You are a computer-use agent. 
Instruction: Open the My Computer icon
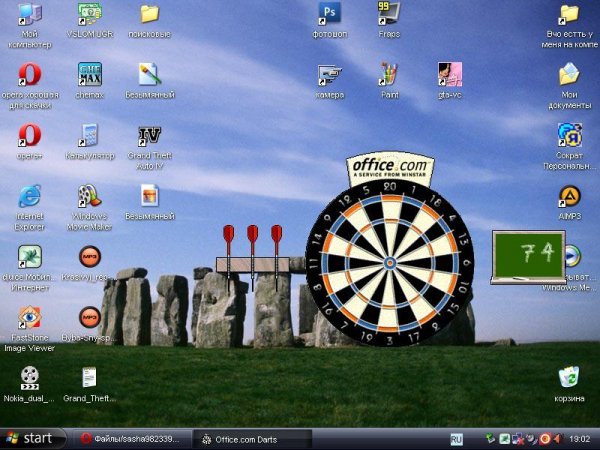pos(30,15)
